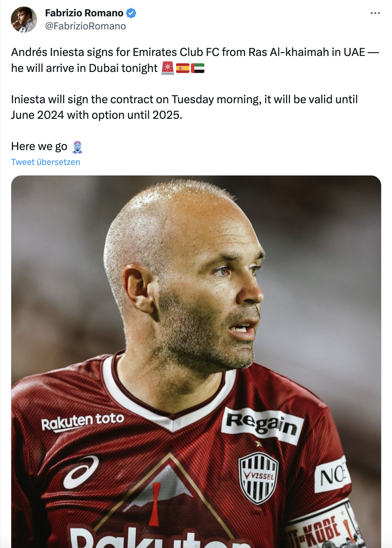Click the Asics logo on the jersey
This screenshot has height=548, width=392.
click(81, 472)
